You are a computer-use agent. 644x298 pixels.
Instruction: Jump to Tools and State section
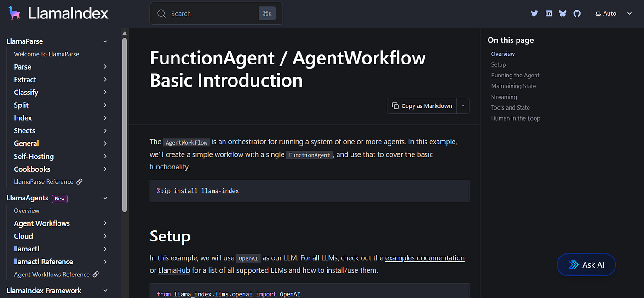[x=510, y=107]
